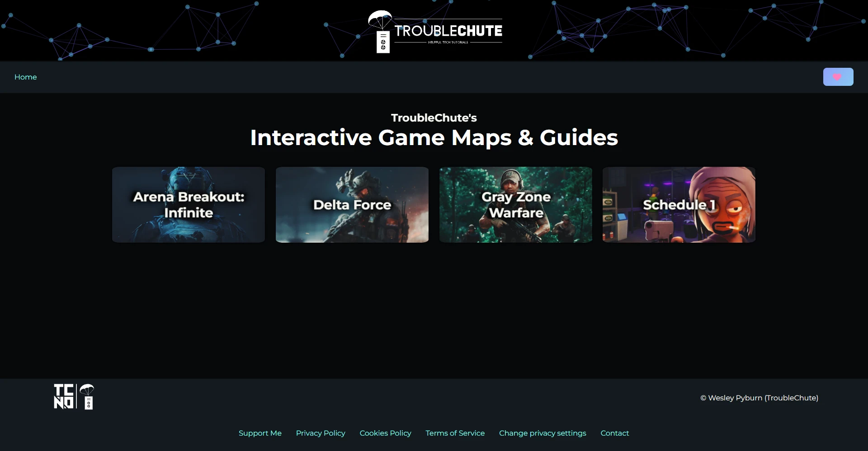Open the Contact footer link
Image resolution: width=868 pixels, height=451 pixels.
click(615, 433)
